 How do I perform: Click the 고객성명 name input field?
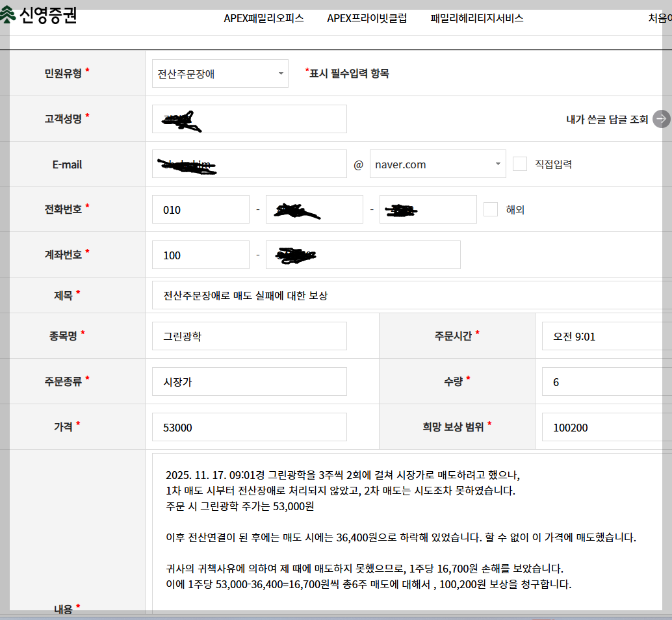(249, 119)
